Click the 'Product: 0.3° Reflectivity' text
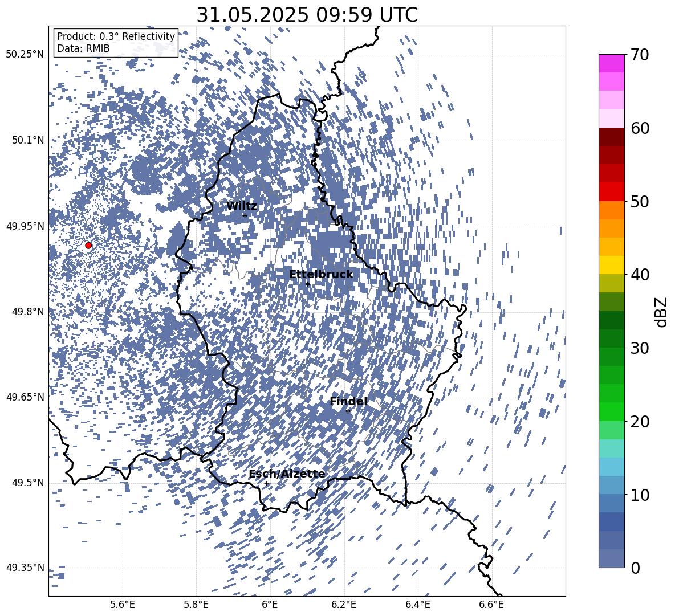The width and height of the screenshot is (675, 616). pos(116,36)
